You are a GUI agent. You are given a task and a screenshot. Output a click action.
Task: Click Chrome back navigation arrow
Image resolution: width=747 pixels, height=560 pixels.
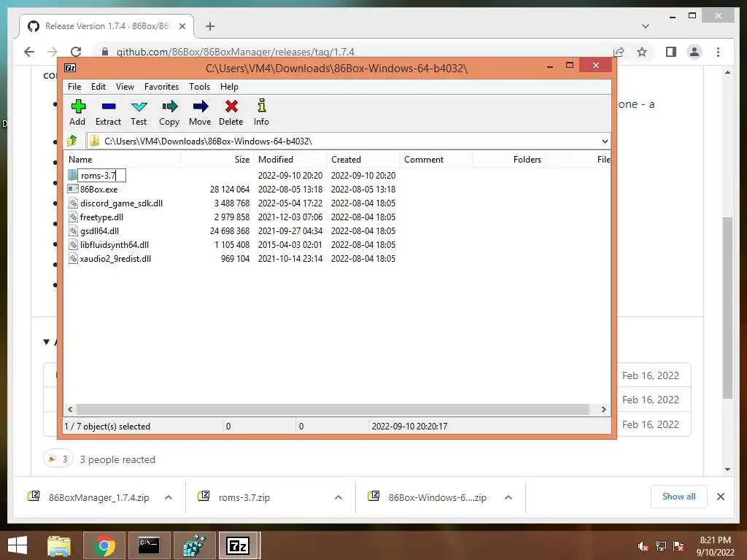pyautogui.click(x=29, y=52)
